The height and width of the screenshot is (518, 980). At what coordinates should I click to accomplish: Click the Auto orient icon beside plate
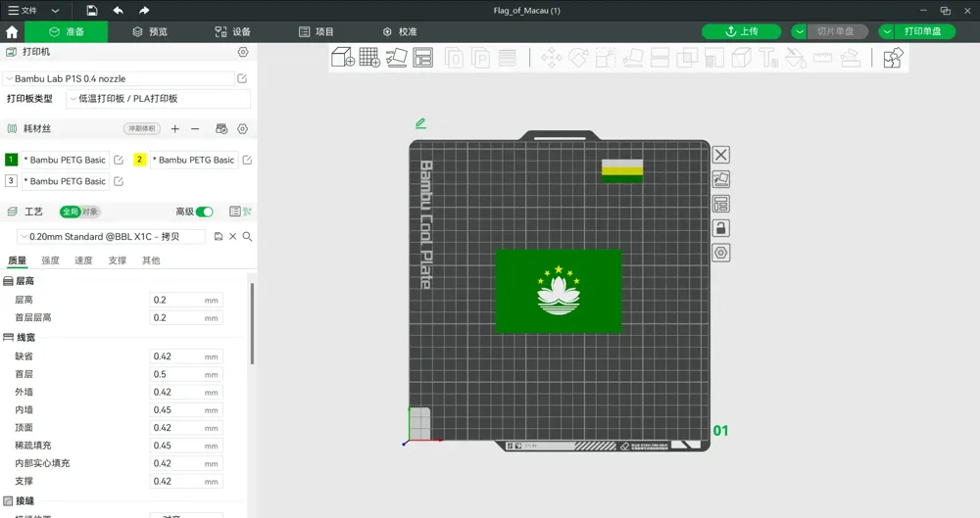click(720, 179)
